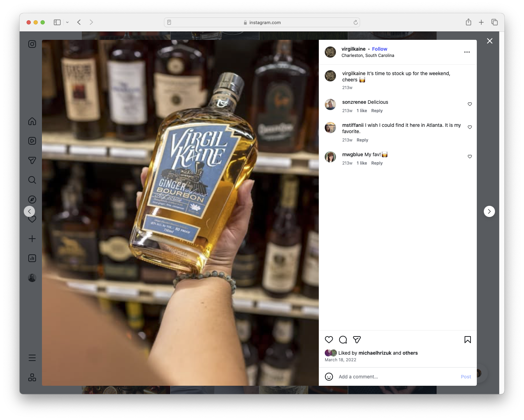The width and height of the screenshot is (524, 420).
Task: Open the post options three-dot menu
Action: (467, 52)
